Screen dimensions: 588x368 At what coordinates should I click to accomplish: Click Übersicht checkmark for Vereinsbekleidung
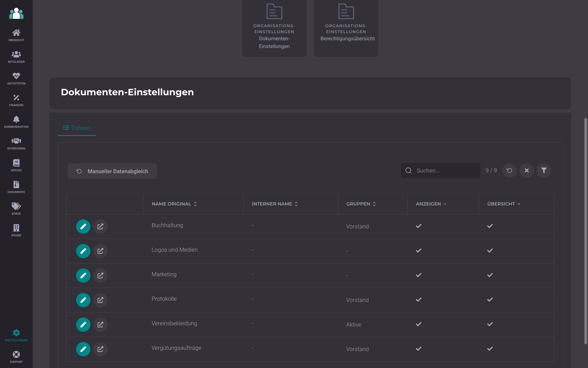point(490,324)
